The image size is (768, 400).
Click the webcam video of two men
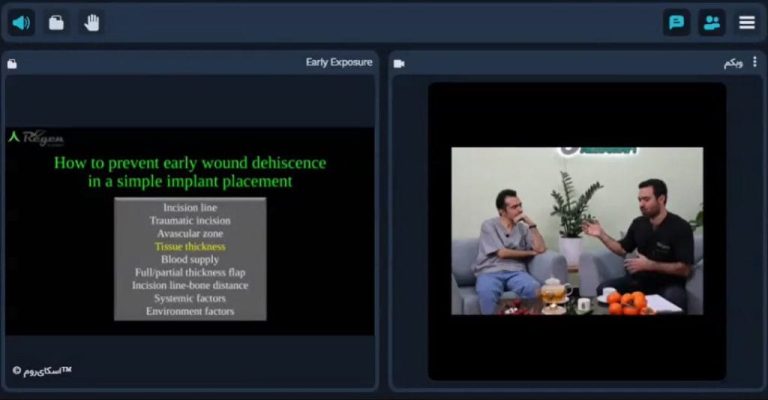click(577, 231)
